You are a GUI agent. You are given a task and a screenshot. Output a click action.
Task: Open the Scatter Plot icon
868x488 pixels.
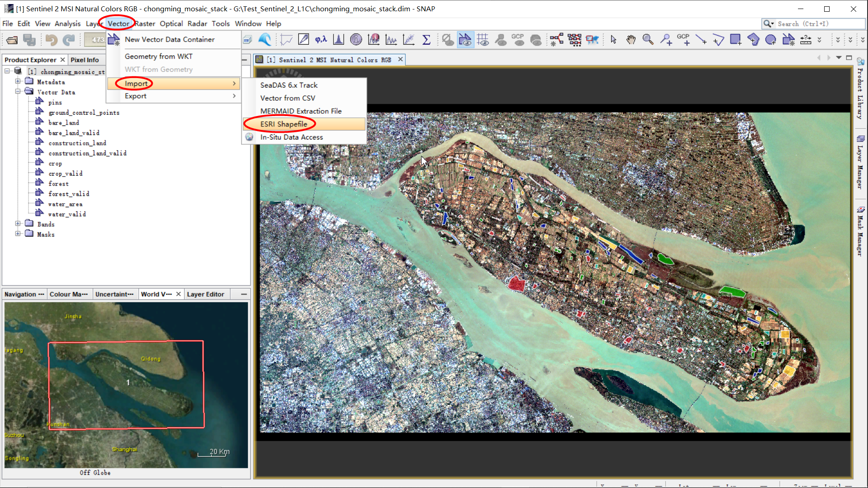click(x=408, y=40)
